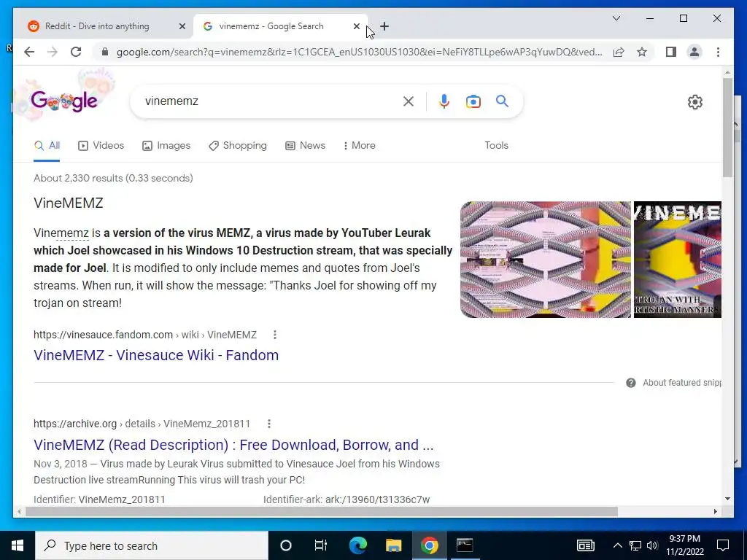
Task: Select the All results tab
Action: tap(47, 146)
